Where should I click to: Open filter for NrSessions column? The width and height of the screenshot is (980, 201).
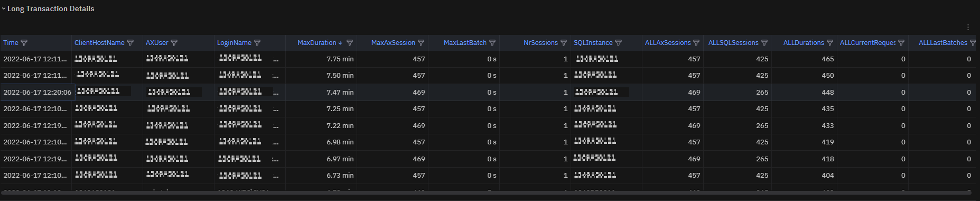(x=564, y=43)
